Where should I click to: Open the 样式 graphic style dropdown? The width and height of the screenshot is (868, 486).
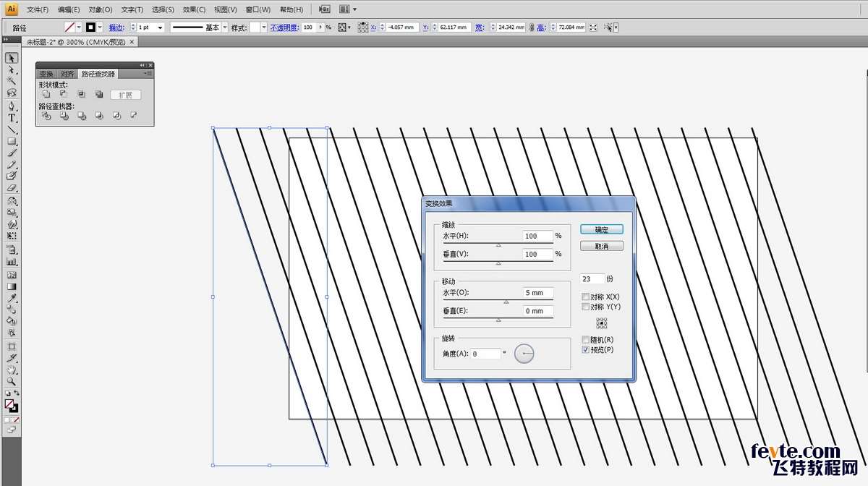point(264,27)
